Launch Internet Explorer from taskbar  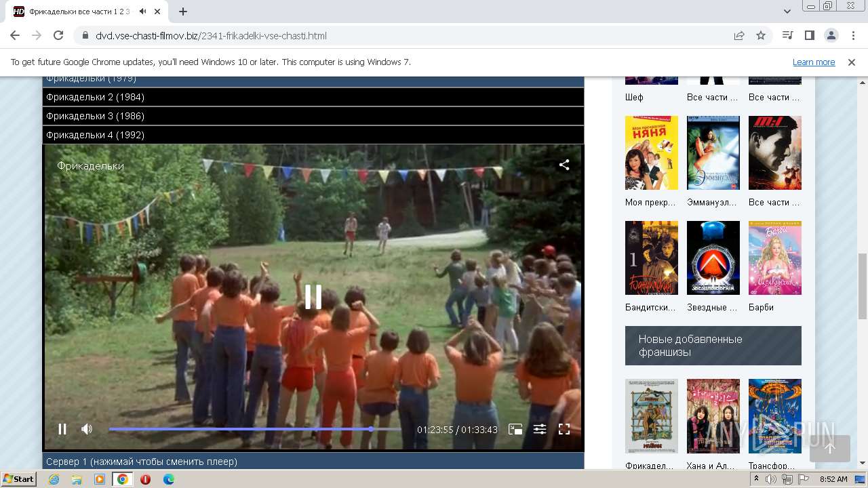(54, 479)
